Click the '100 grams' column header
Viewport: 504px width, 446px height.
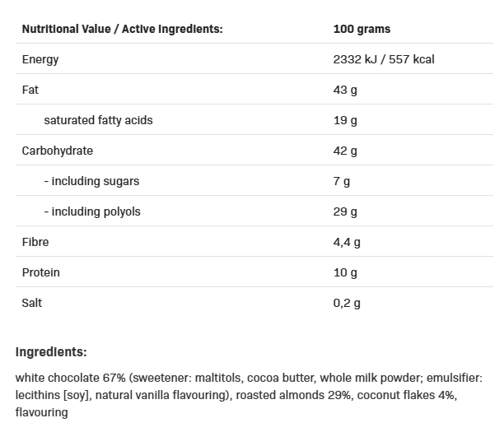pyautogui.click(x=362, y=29)
